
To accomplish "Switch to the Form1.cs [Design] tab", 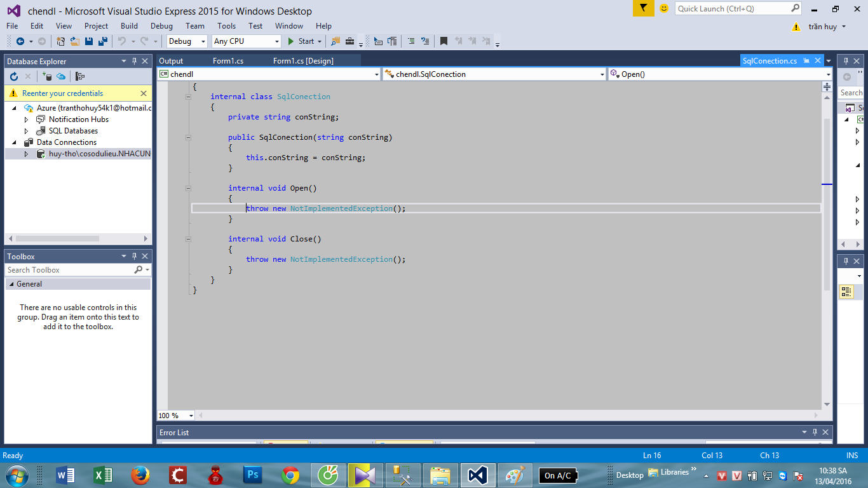I will point(303,61).
